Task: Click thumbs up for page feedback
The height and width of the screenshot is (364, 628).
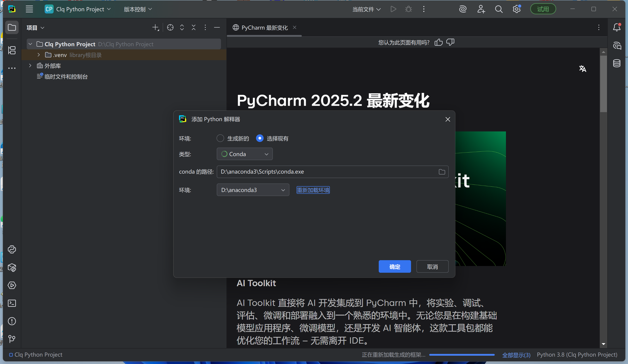Action: (x=439, y=42)
